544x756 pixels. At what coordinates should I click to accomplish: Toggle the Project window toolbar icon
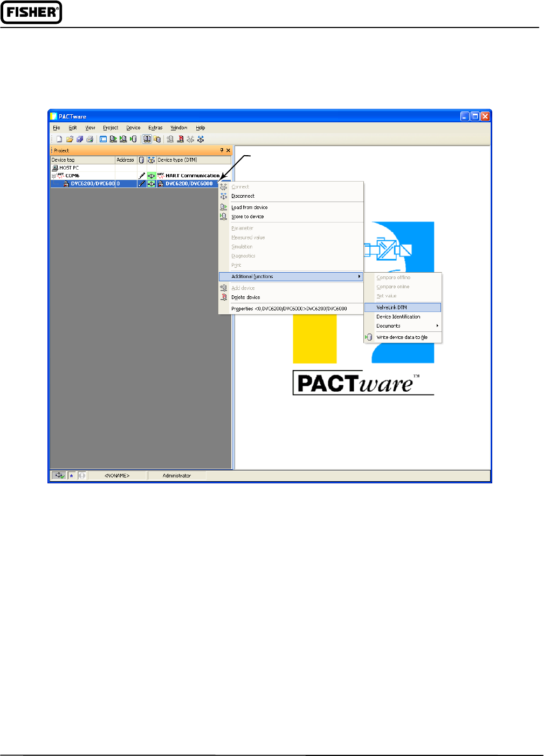coord(103,139)
